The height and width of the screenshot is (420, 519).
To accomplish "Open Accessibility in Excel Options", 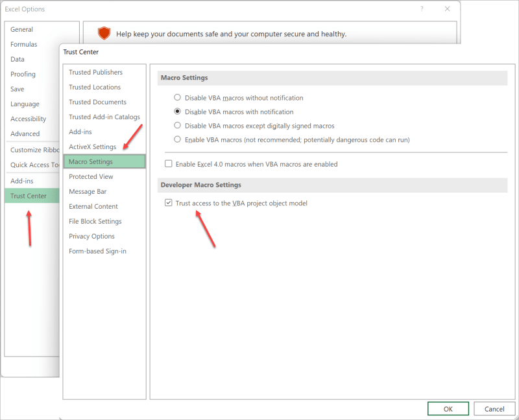I will tap(28, 119).
